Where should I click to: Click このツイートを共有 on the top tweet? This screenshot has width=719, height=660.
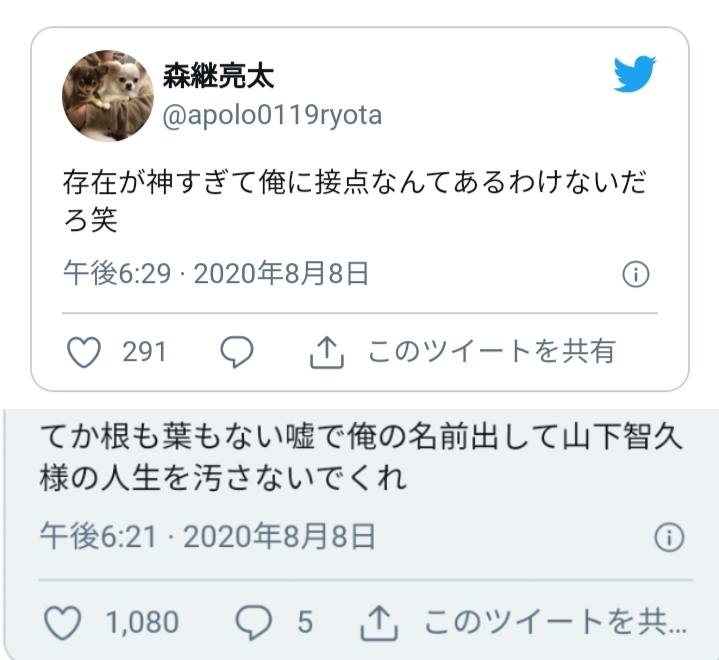(x=492, y=352)
